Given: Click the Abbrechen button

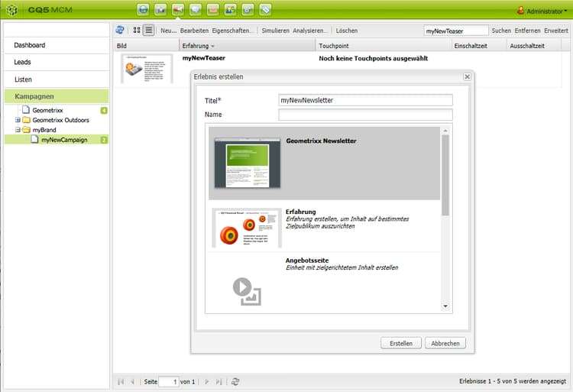Looking at the screenshot, I should tap(445, 343).
